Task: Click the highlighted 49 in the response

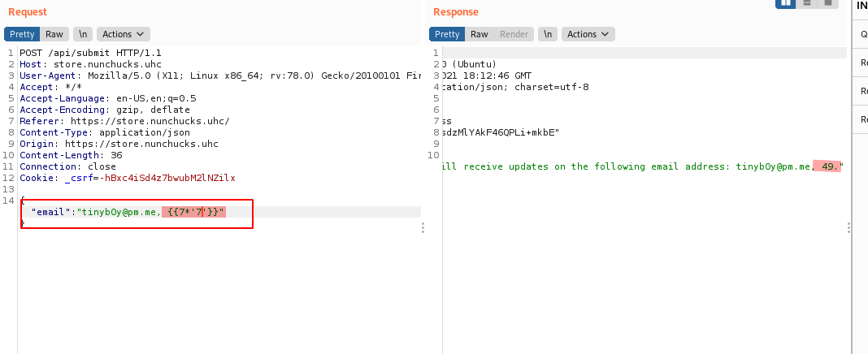Action: click(829, 166)
